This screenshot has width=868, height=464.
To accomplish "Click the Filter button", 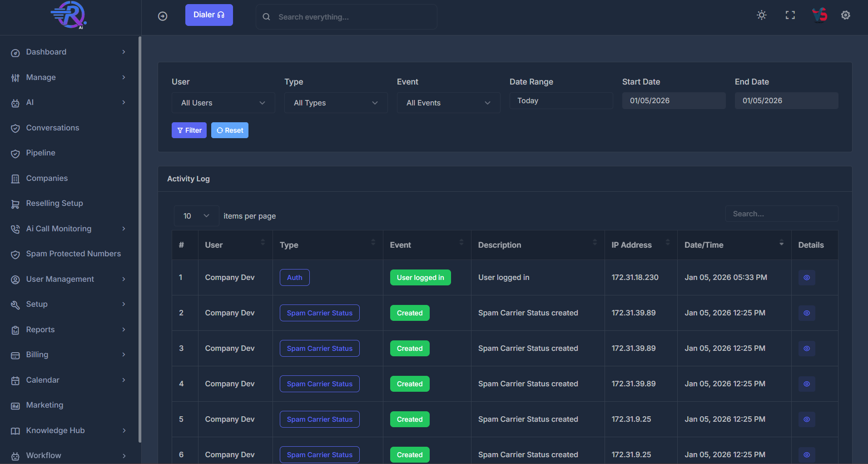I will (189, 130).
